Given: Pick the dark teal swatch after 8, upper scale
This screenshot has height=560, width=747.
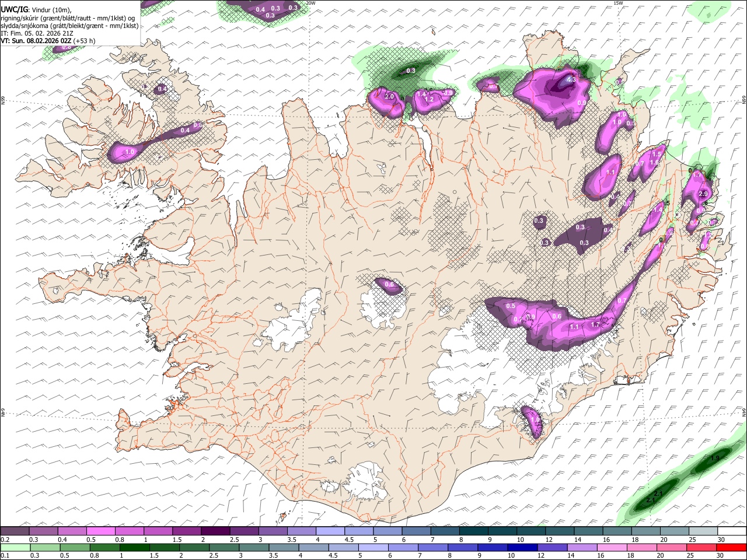Looking at the screenshot, I should click(x=473, y=531).
